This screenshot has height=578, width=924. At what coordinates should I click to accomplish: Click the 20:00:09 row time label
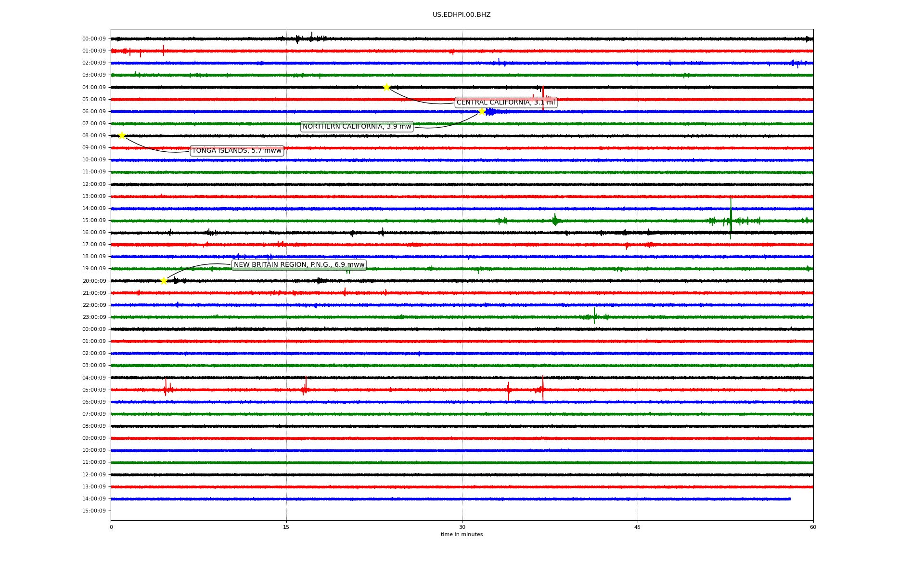click(94, 281)
